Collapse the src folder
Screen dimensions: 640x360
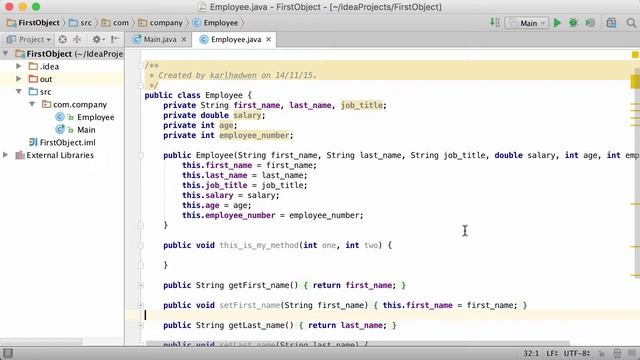tap(18, 91)
